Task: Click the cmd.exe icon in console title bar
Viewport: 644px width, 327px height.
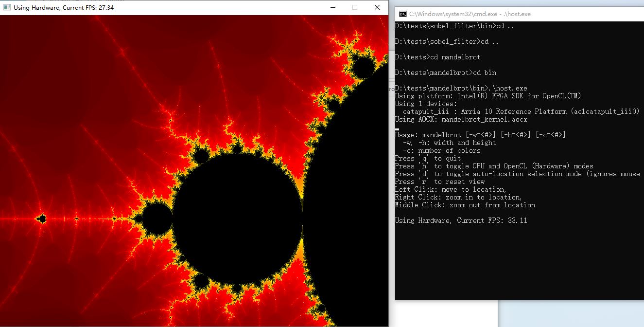Action: [403, 14]
